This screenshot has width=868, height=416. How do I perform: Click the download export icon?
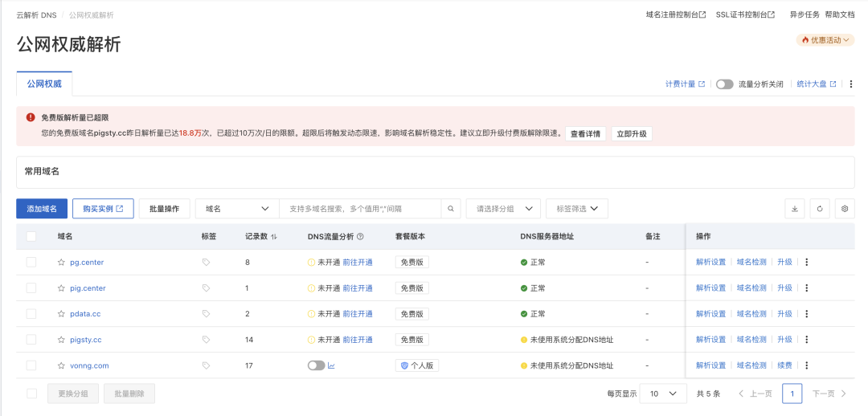[x=795, y=209]
